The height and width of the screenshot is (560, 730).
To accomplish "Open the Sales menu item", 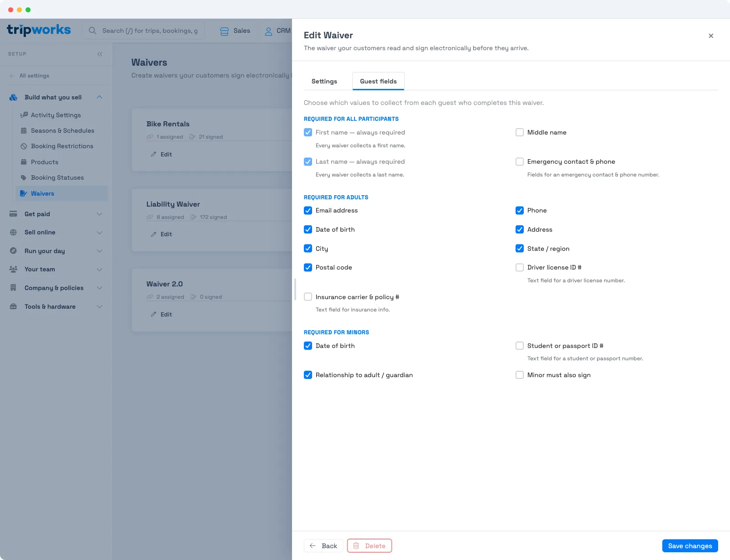I will coord(235,31).
